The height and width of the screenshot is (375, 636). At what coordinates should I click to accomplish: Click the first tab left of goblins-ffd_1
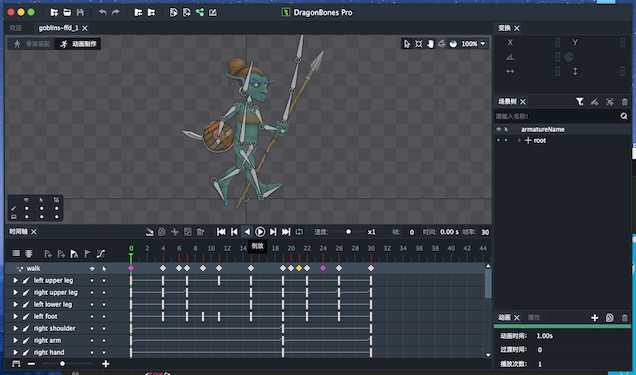(x=16, y=28)
